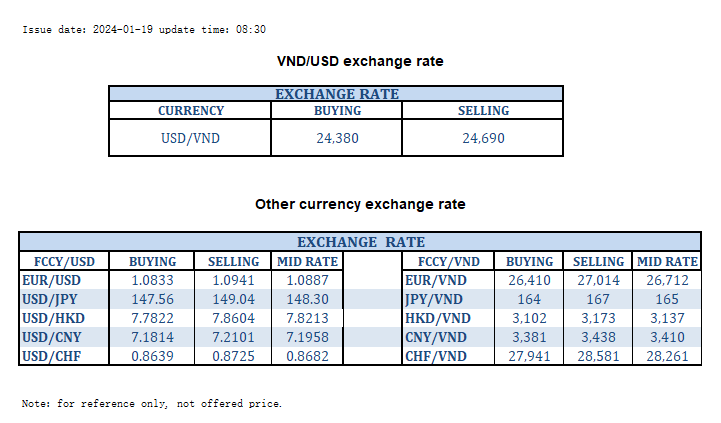Select the EUR/VND selling value 27,014
Screen dimensions: 721x423
(x=599, y=281)
